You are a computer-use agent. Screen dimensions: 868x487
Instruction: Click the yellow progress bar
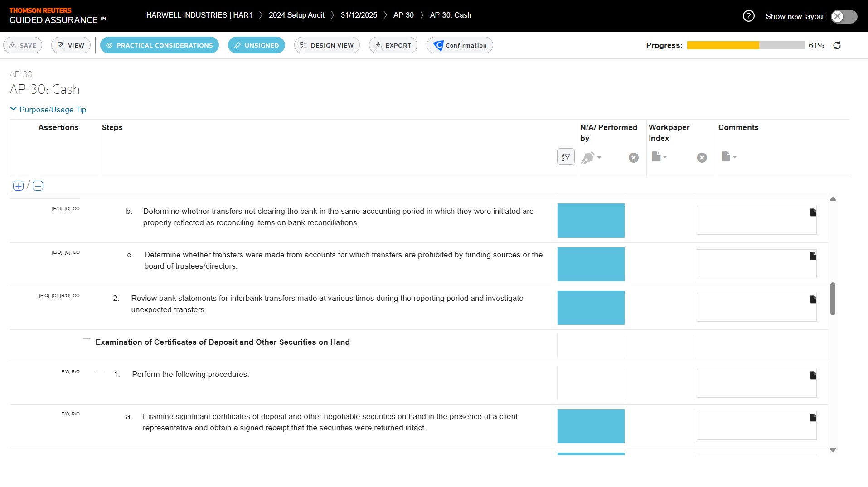[x=723, y=45]
